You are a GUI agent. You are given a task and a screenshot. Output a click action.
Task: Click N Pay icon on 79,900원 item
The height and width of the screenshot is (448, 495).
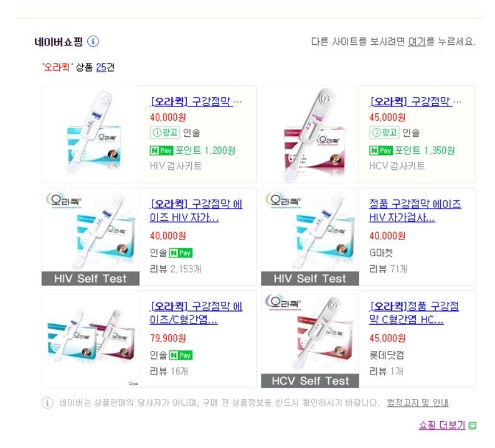coord(181,355)
